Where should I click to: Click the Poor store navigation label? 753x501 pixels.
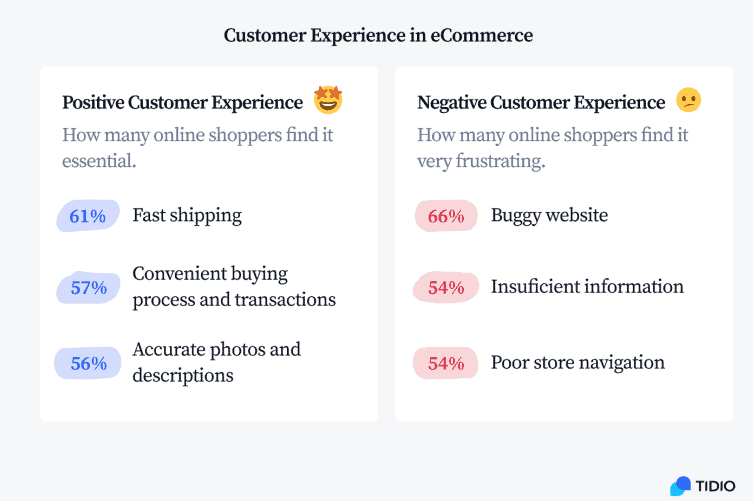click(577, 362)
